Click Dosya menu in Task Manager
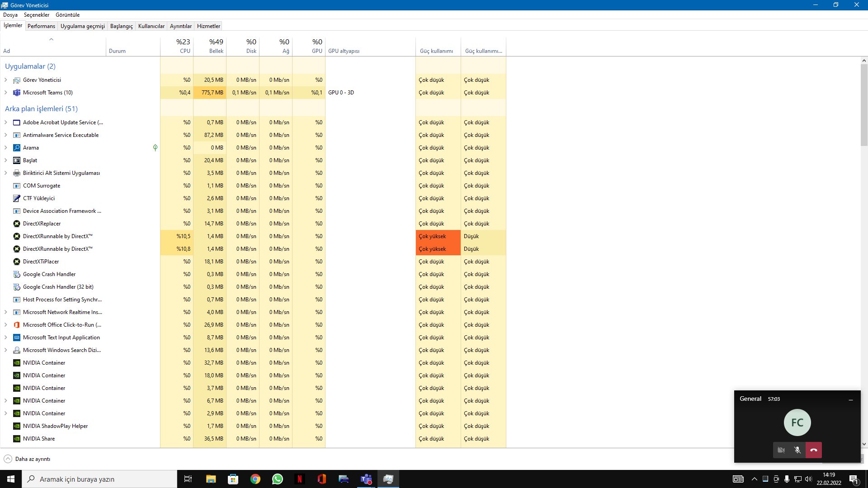The height and width of the screenshot is (488, 868). pos(11,14)
